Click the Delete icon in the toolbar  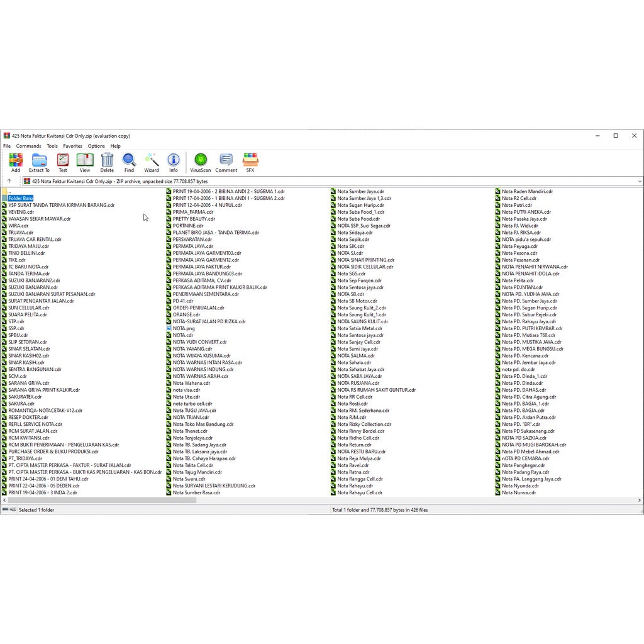point(107,162)
